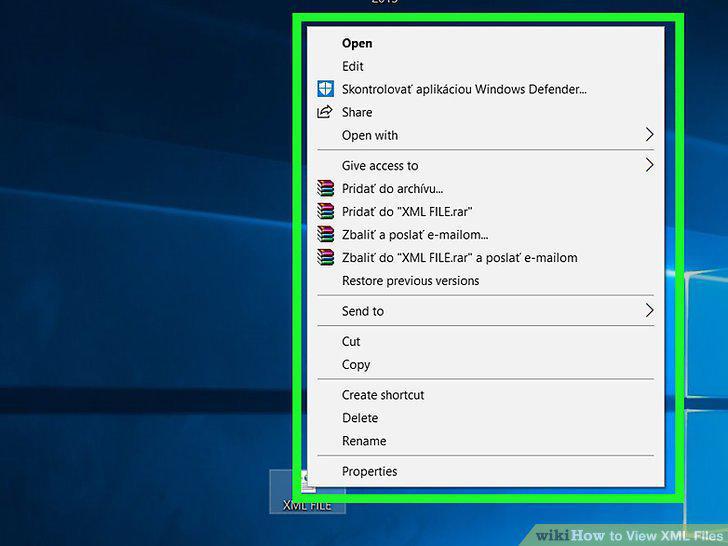
Task: Click WinRAR icon beside Zbaliť do "XML FILE.rar" a poslať
Action: [325, 257]
